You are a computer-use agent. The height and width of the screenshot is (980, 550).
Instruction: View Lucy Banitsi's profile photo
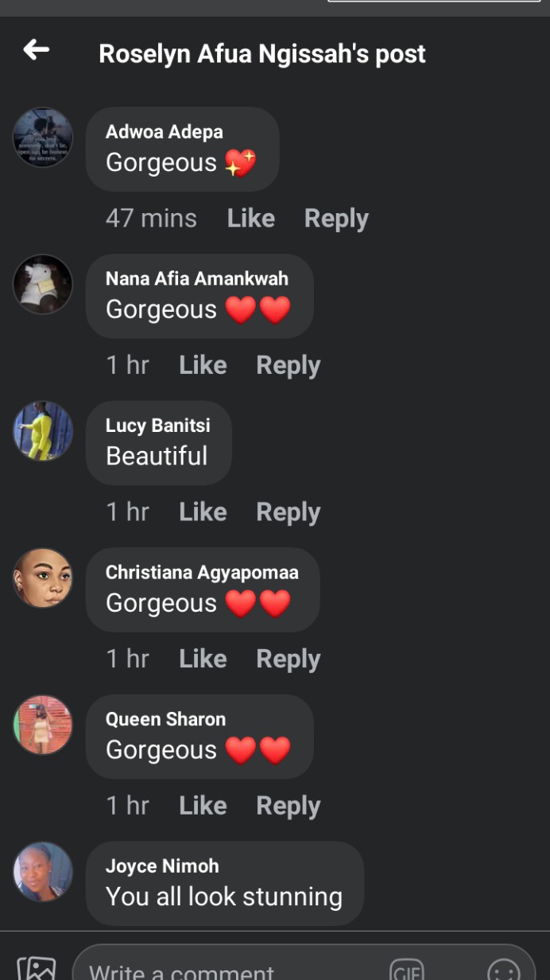pos(43,431)
